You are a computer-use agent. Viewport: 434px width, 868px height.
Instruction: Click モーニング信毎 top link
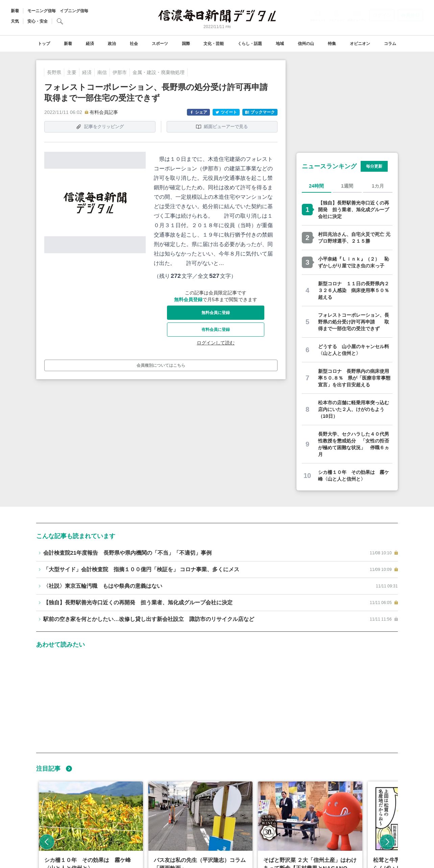42,11
